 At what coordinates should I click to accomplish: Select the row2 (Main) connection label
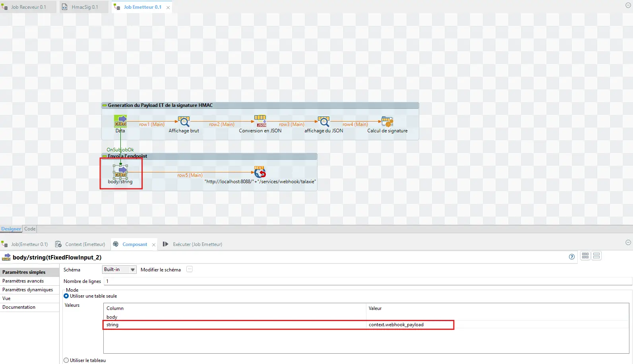point(222,124)
